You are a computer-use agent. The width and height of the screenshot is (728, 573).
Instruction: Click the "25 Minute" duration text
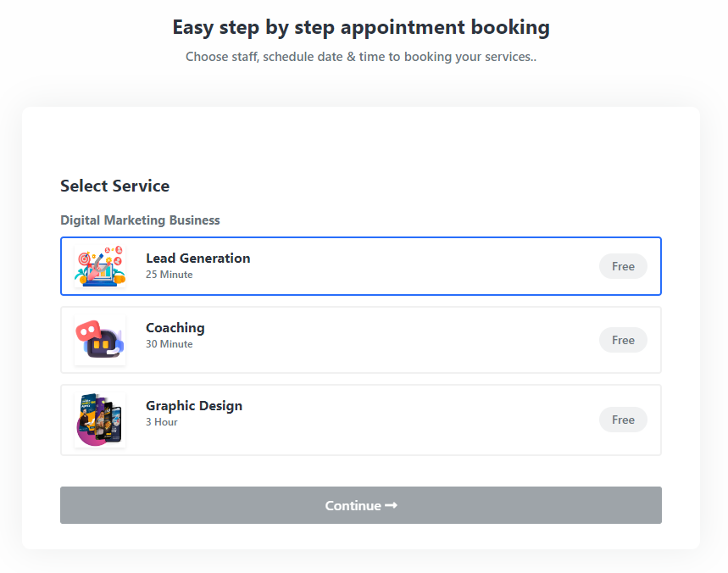(169, 275)
